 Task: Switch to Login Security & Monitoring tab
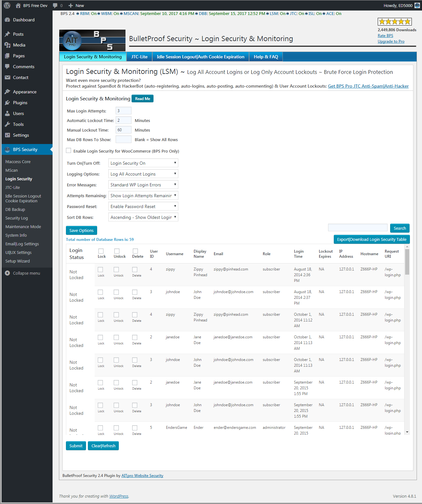93,57
